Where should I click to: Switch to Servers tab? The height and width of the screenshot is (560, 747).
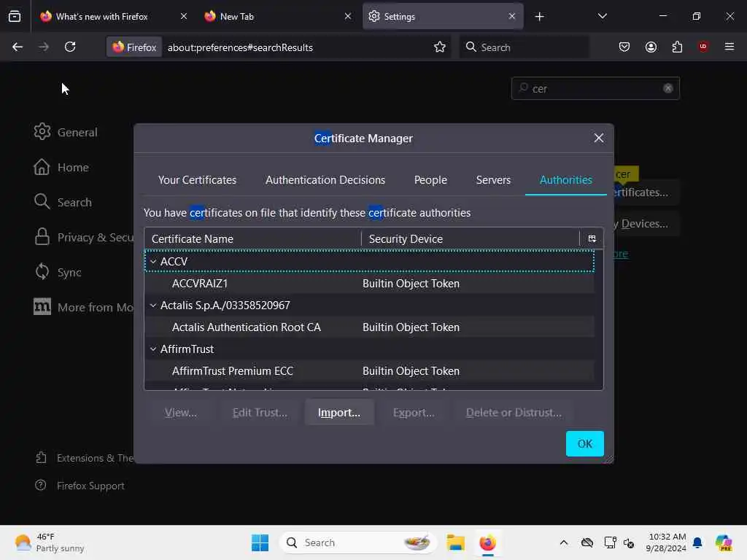tap(493, 179)
